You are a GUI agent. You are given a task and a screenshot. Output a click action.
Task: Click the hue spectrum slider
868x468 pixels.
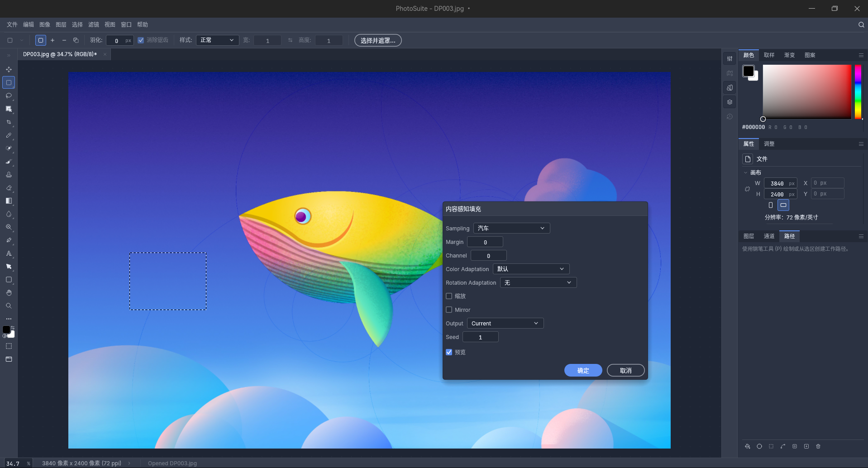point(858,92)
